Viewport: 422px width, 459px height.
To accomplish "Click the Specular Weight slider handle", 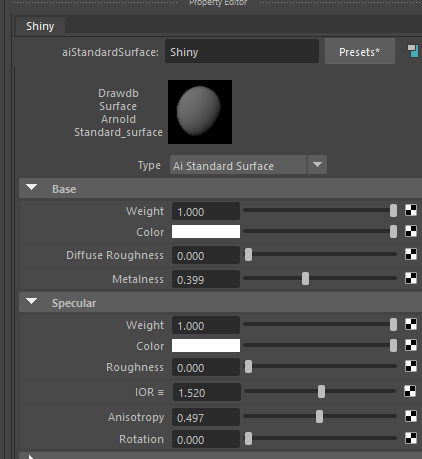I will 393,325.
